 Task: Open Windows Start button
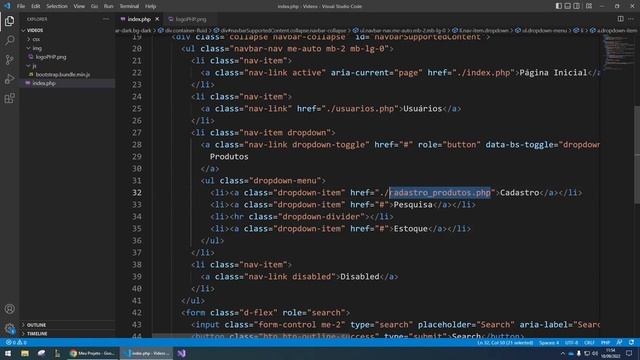8,353
